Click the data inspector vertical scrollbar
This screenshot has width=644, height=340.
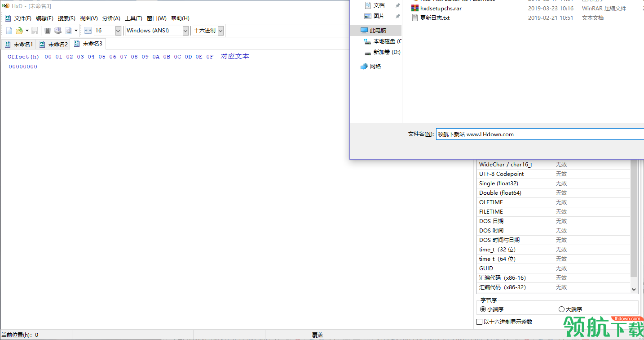634,218
